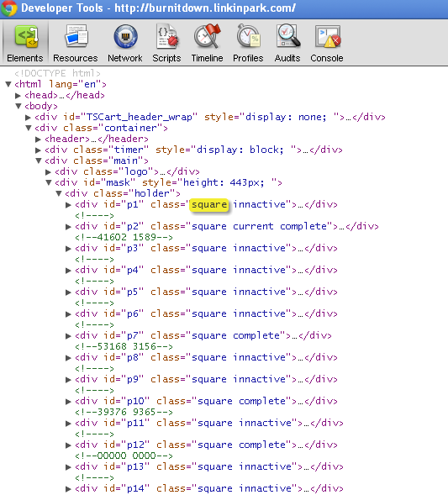Image resolution: width=448 pixels, height=495 pixels.
Task: Open the Network panel icon
Action: 125,37
